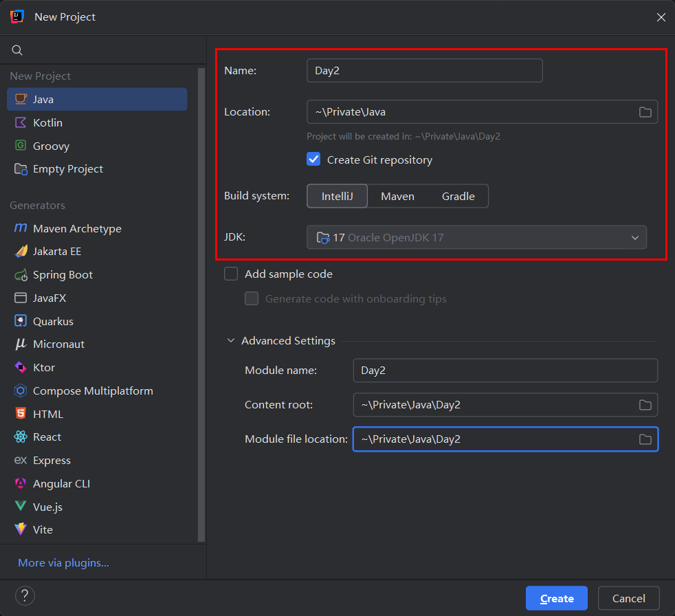
Task: Click the Vue.js logo icon
Action: (21, 506)
